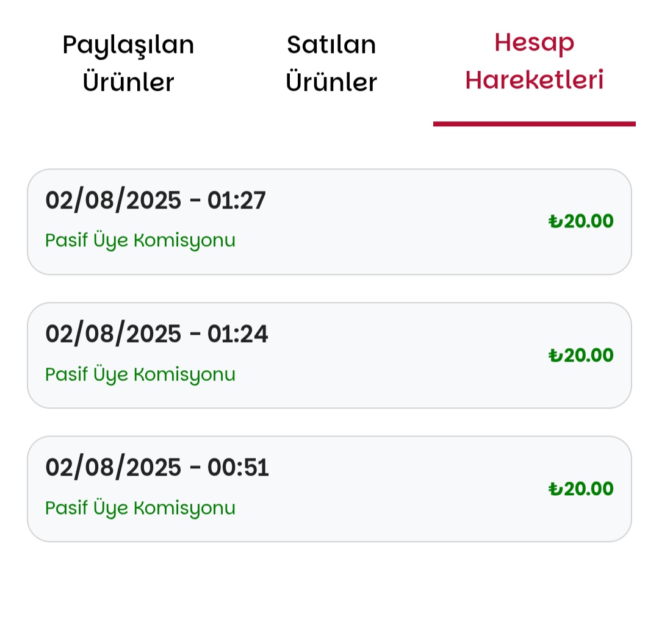Switch to the Paylaşılan Ürünler tab
Image resolution: width=659 pixels, height=644 pixels.
[x=128, y=63]
